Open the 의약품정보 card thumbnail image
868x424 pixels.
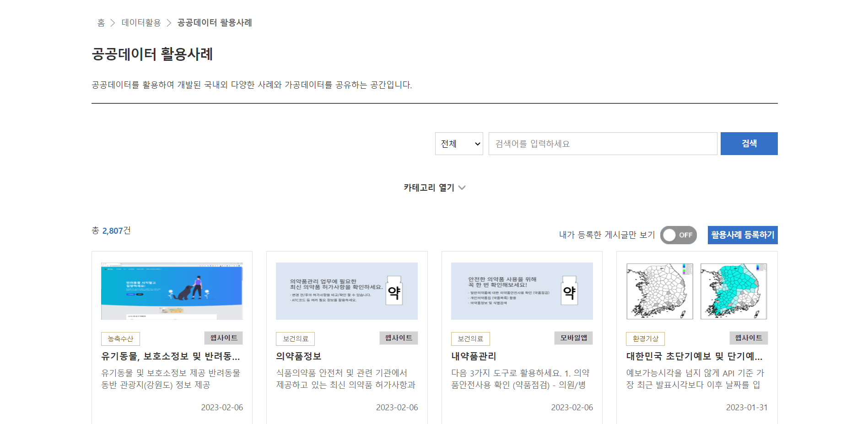347,291
